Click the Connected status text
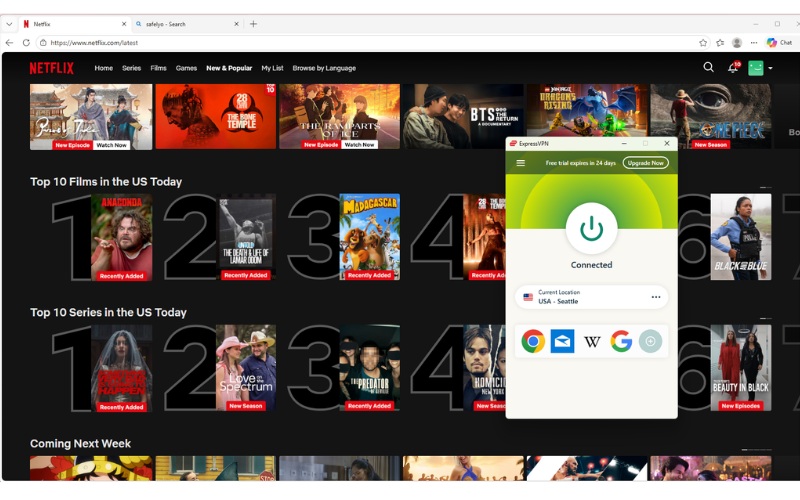Image resolution: width=800 pixels, height=500 pixels. (591, 265)
